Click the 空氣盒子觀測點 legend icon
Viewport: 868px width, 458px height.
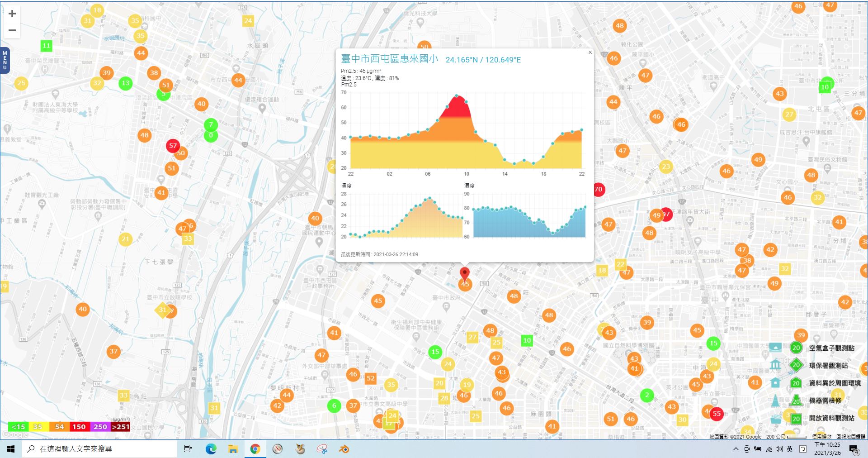coord(796,348)
